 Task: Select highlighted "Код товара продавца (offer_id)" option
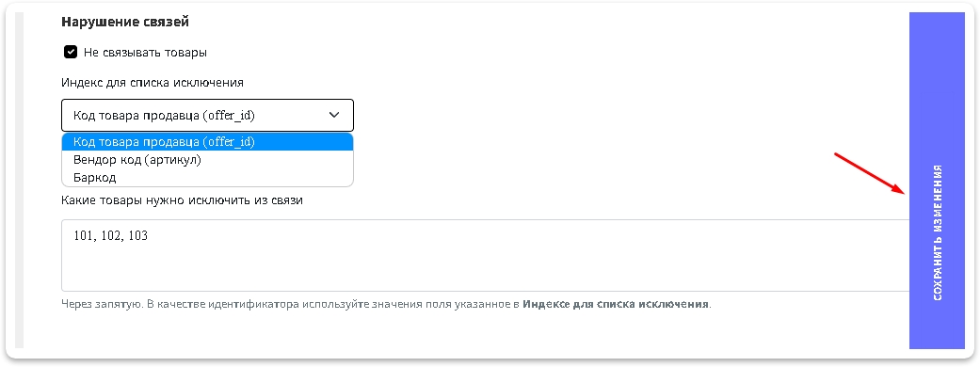[207, 142]
